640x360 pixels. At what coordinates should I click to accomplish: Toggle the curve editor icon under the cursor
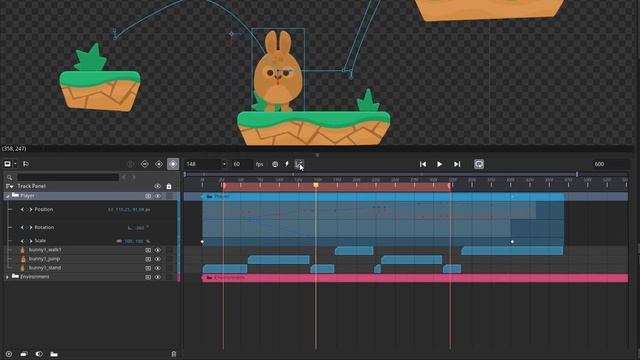point(299,164)
